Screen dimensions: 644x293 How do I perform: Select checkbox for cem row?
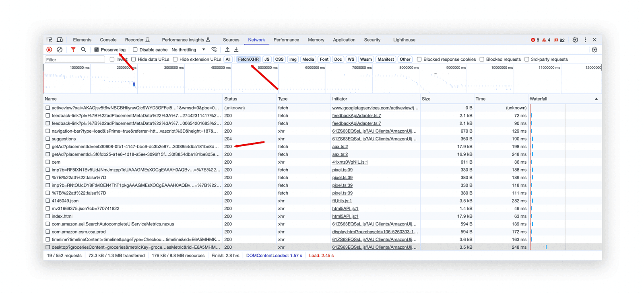(x=48, y=162)
